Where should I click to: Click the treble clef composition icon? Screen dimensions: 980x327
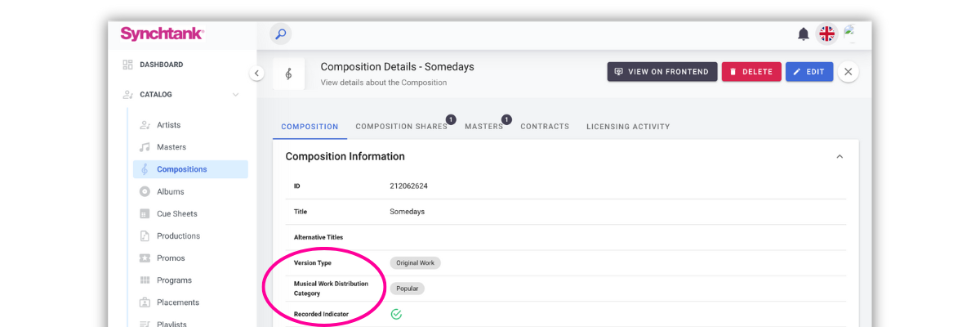[x=288, y=74]
